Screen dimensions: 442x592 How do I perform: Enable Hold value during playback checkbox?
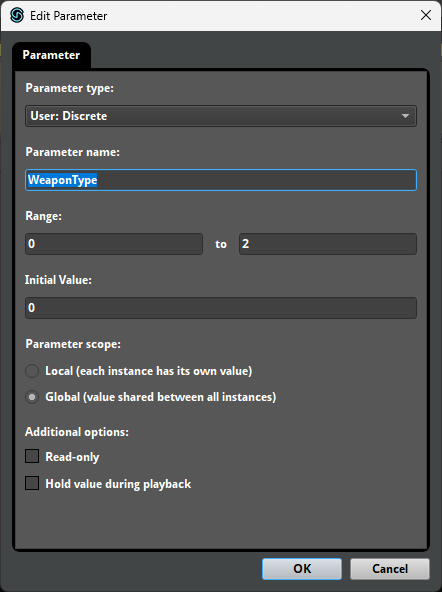(32, 483)
